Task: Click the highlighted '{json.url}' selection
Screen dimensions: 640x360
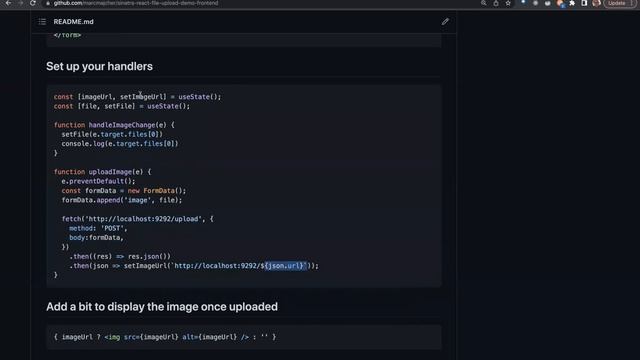Action: [285, 266]
